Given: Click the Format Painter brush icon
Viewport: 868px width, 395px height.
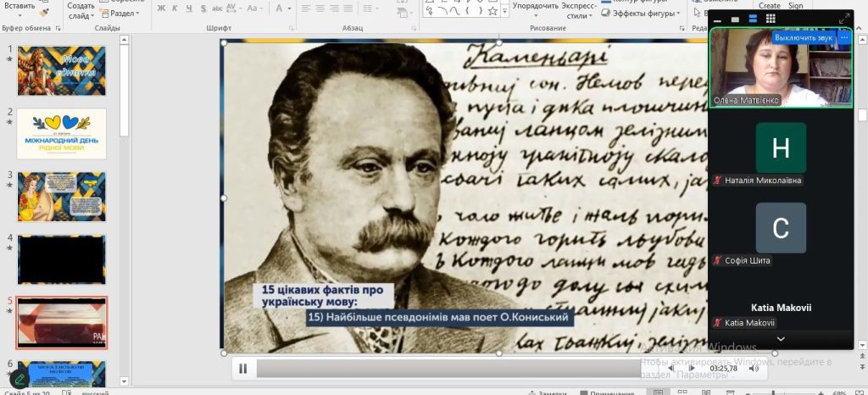Looking at the screenshot, I should (x=44, y=12).
